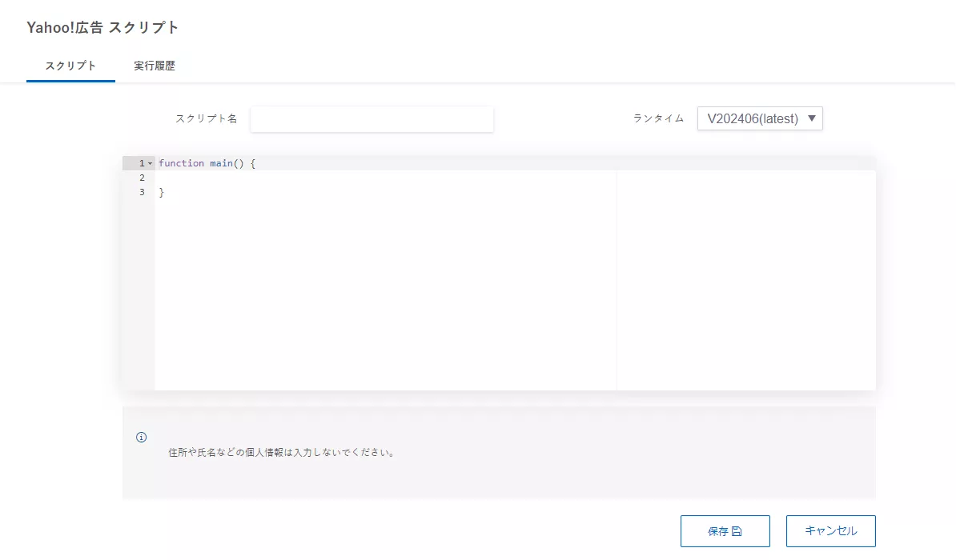Click the personal information warning text
The height and width of the screenshot is (560, 956).
pyautogui.click(x=281, y=452)
